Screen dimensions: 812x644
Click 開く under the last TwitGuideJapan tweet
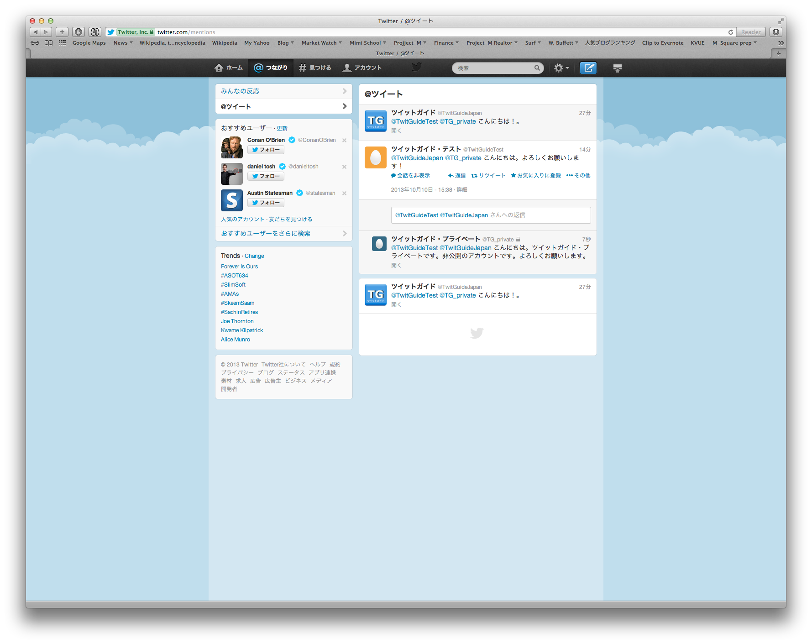[396, 305]
